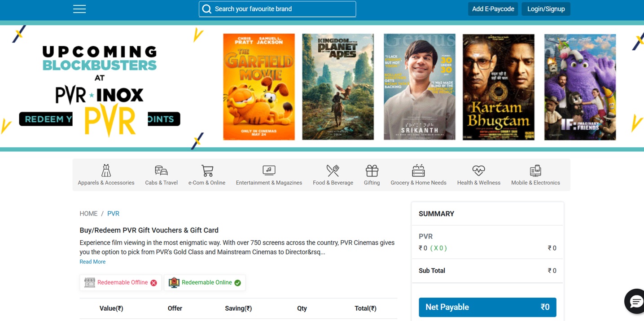Viewport: 644px width, 321px height.
Task: Select the Cabs & Travel car icon
Action: [161, 171]
